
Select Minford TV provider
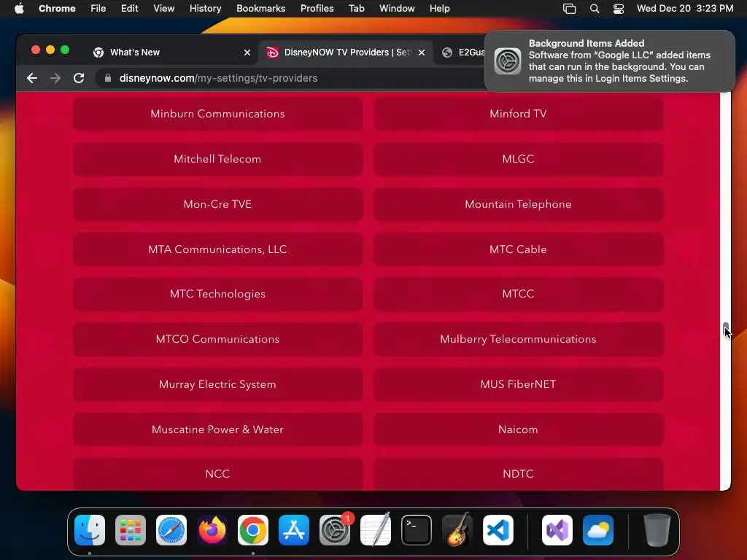pyautogui.click(x=519, y=114)
